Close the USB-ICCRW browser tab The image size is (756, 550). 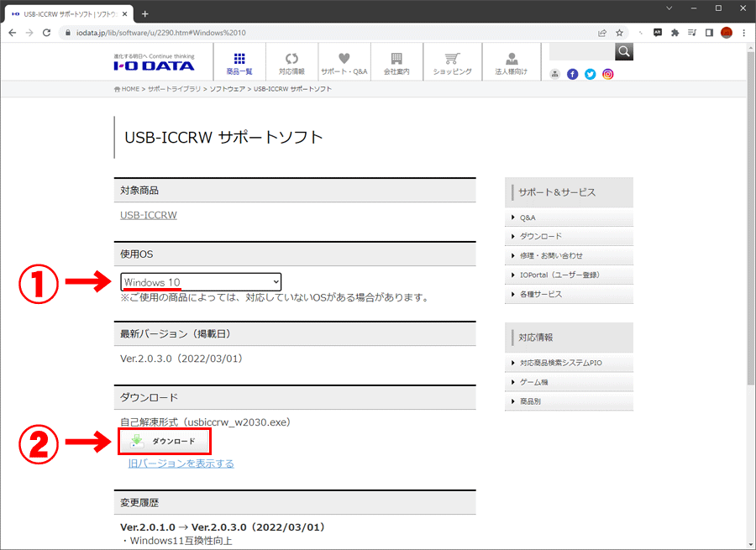(x=125, y=14)
